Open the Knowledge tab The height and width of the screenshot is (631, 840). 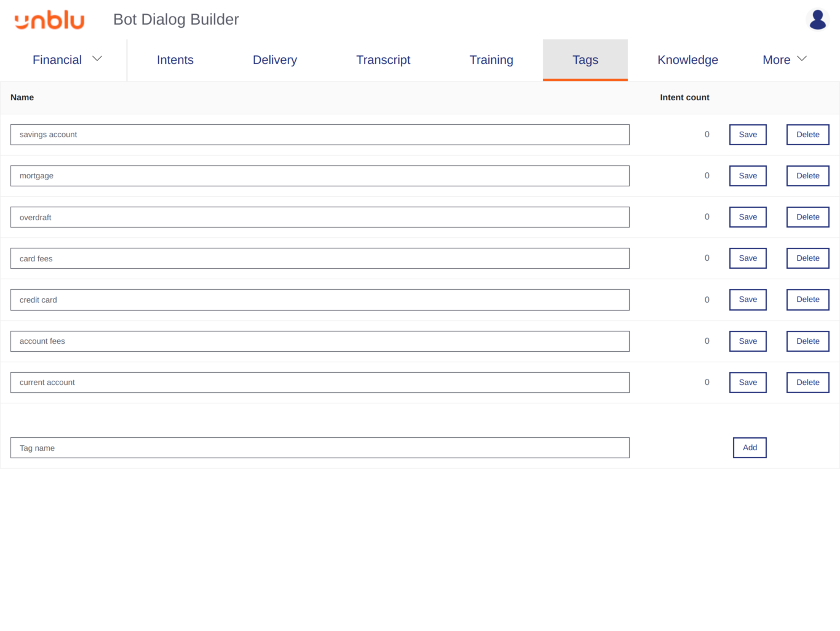click(x=687, y=60)
